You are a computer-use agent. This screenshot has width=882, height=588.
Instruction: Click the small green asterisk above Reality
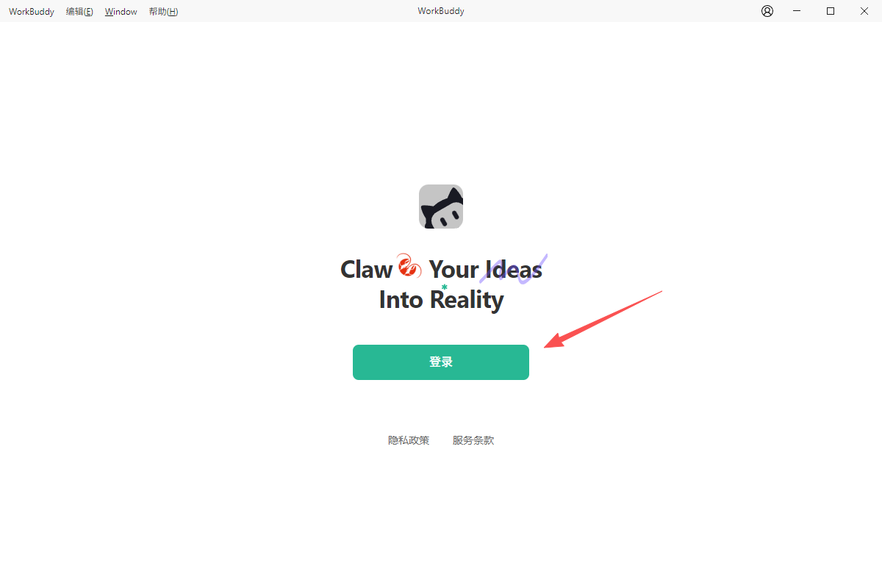click(444, 287)
